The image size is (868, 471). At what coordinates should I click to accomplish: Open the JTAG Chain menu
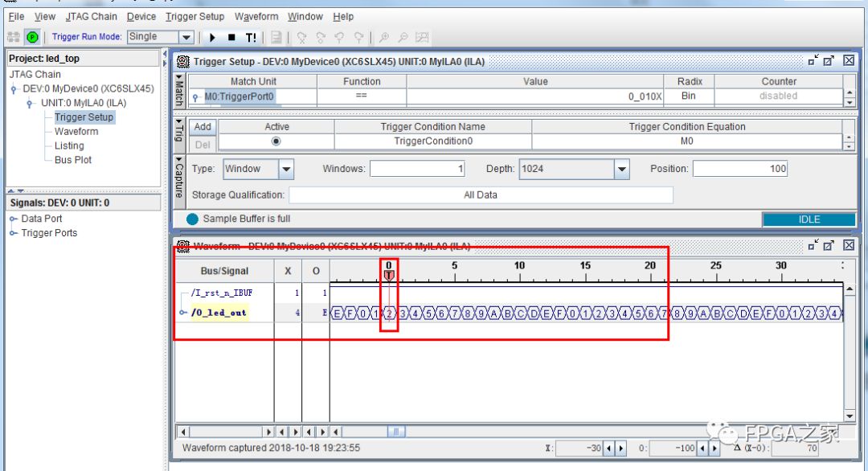point(92,17)
